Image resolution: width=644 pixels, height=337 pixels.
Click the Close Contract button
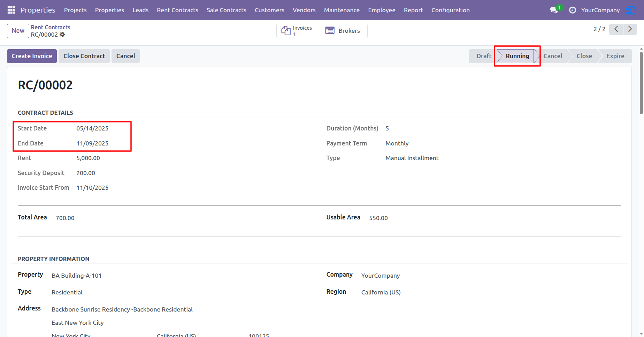(x=84, y=56)
